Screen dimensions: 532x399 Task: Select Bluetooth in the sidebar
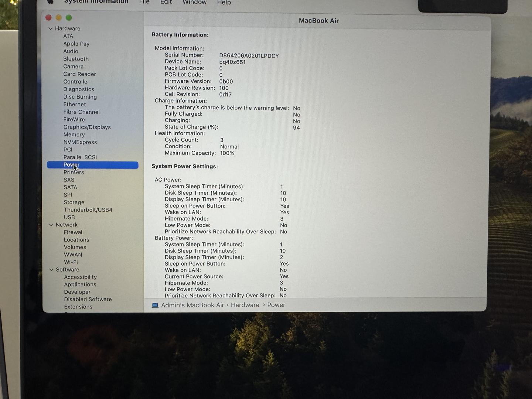click(76, 59)
